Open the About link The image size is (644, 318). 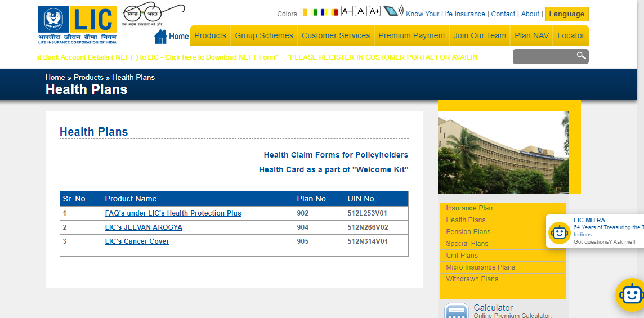click(x=530, y=14)
